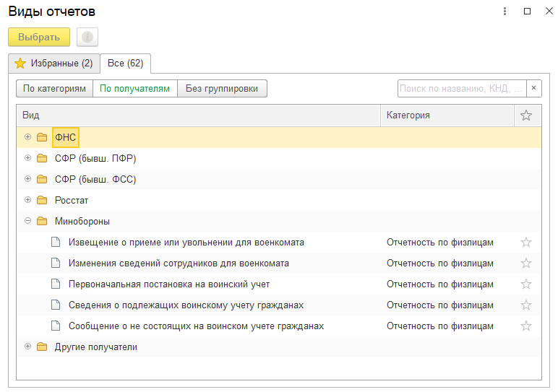Click document icon of Сообщение о не состоящих row
This screenshot has height=392, width=558.
tap(56, 326)
